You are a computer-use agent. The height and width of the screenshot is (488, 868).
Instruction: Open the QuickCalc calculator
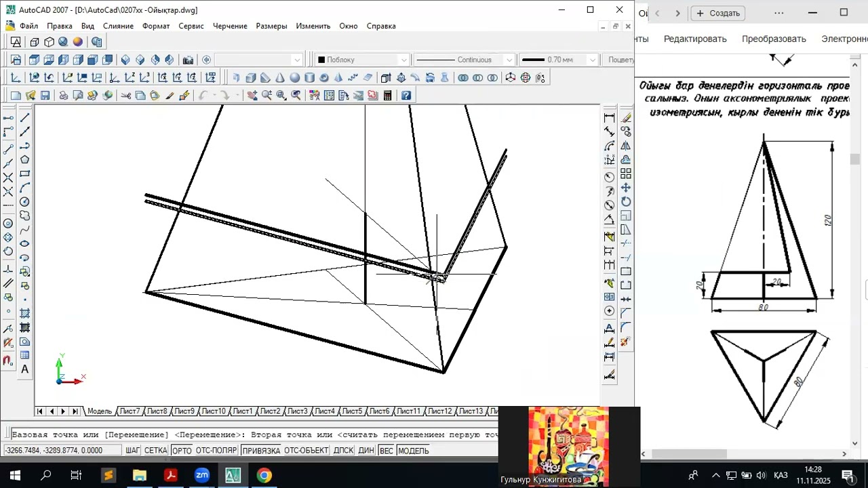387,96
